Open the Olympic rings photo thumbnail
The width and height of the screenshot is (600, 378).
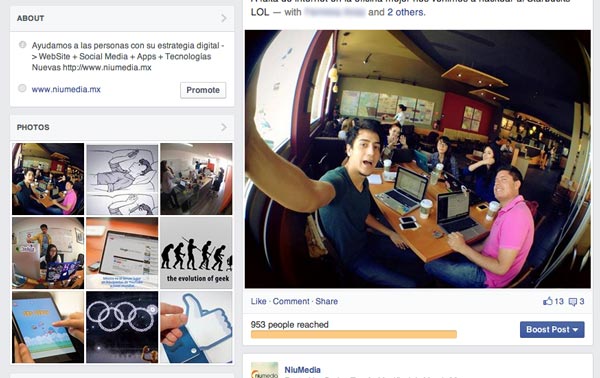coord(122,327)
